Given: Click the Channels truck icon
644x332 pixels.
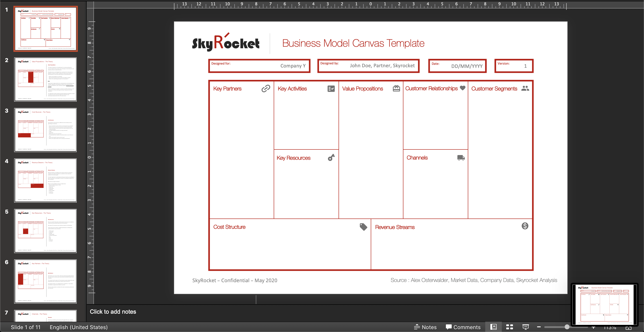Looking at the screenshot, I should pyautogui.click(x=461, y=158).
